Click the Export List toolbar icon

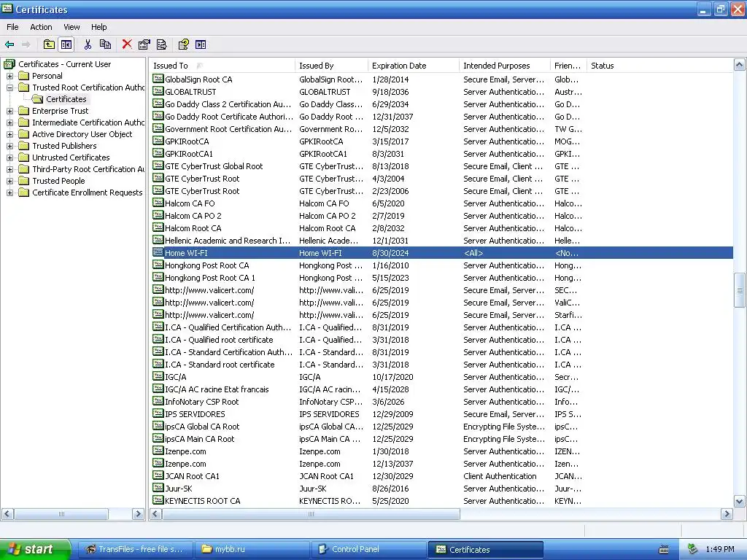point(161,44)
